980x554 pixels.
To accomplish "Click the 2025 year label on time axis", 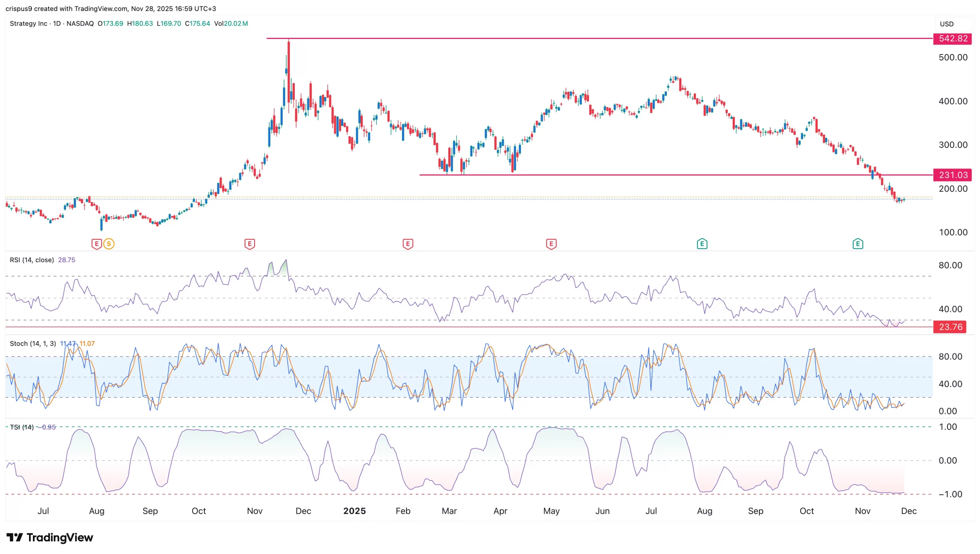I will coord(354,511).
